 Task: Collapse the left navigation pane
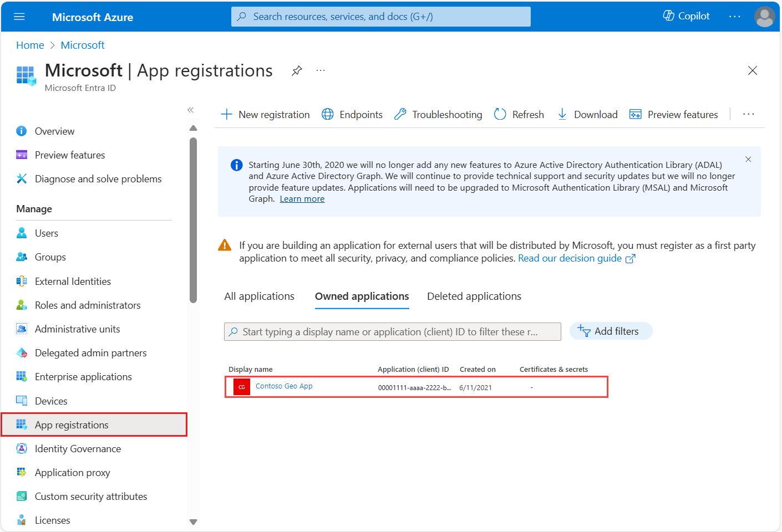[x=190, y=110]
